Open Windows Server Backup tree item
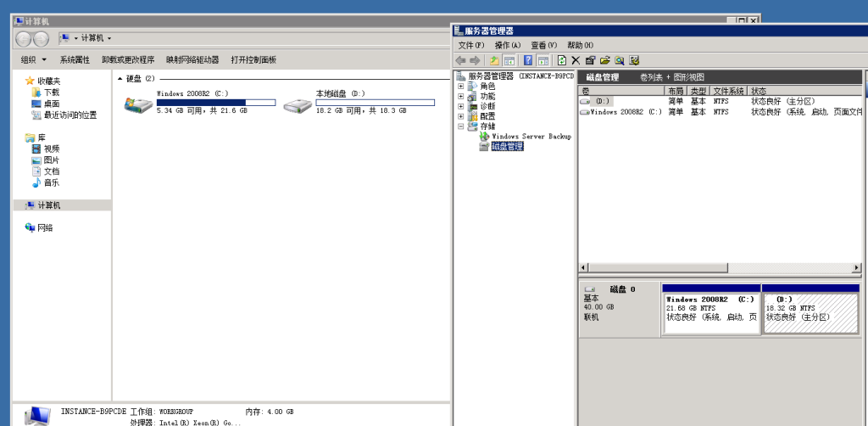This screenshot has height=426, width=868. point(531,137)
